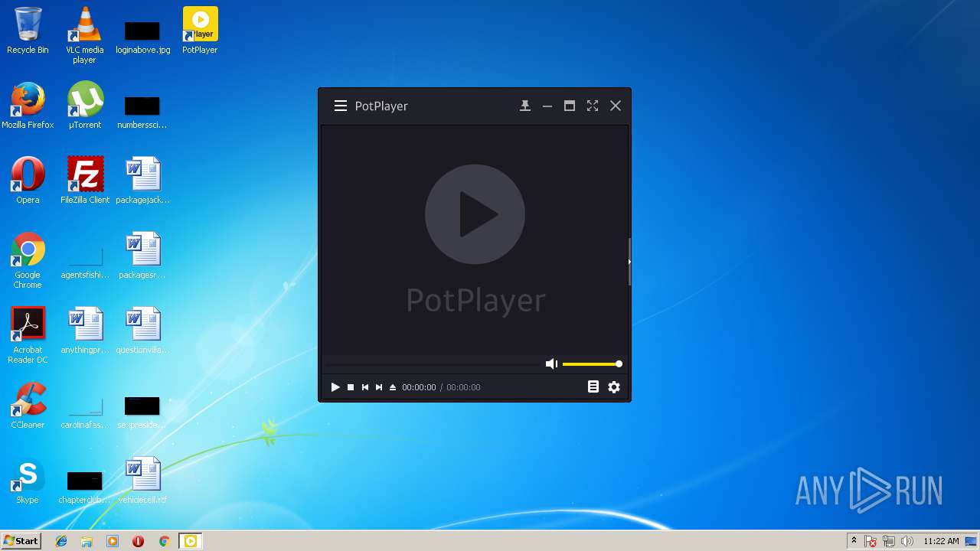Screen dimensions: 980x551
Task: Open media player taskbar icon
Action: point(113,541)
